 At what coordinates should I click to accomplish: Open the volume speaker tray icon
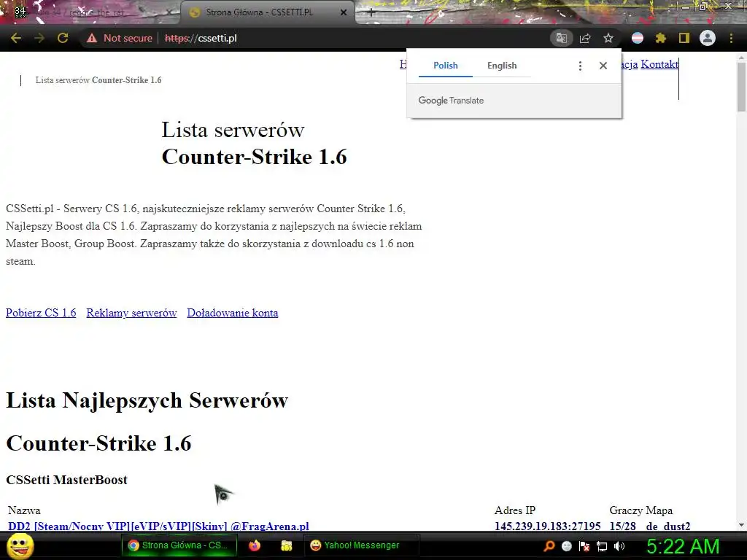[619, 546]
